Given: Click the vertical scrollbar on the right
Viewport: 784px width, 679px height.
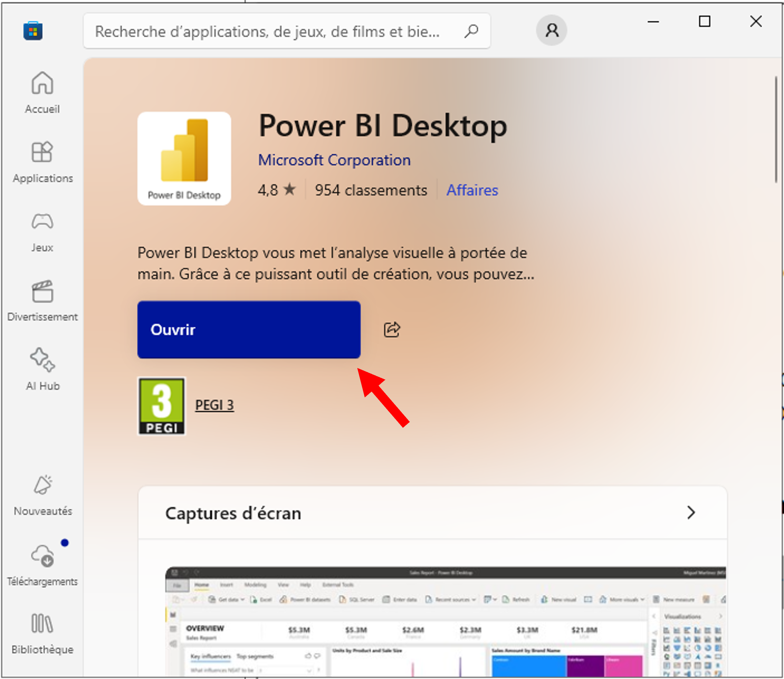Looking at the screenshot, I should (x=776, y=130).
